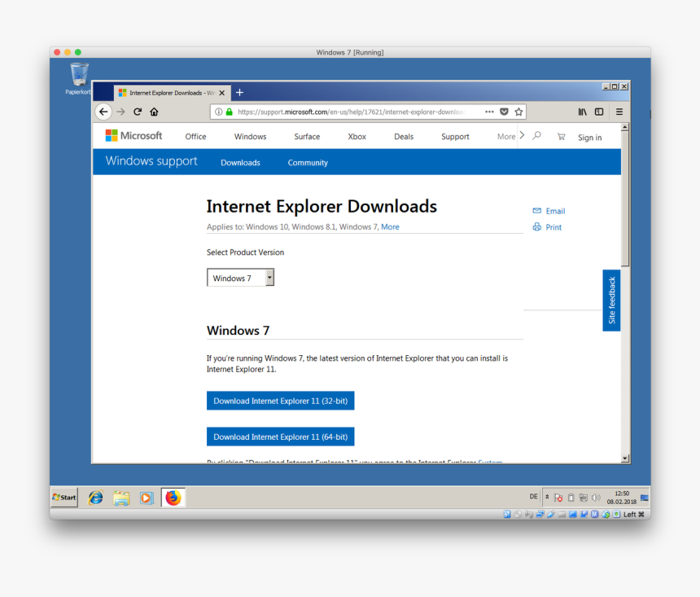Click Download Internet Explorer 11 (64-bit)
The width and height of the screenshot is (700, 597).
point(280,437)
